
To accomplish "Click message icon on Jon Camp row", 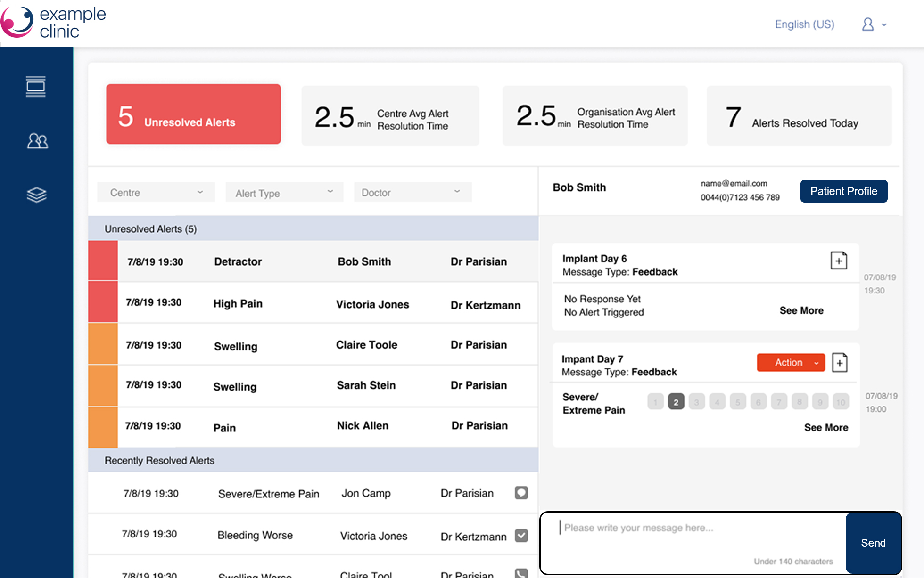I will 521,493.
